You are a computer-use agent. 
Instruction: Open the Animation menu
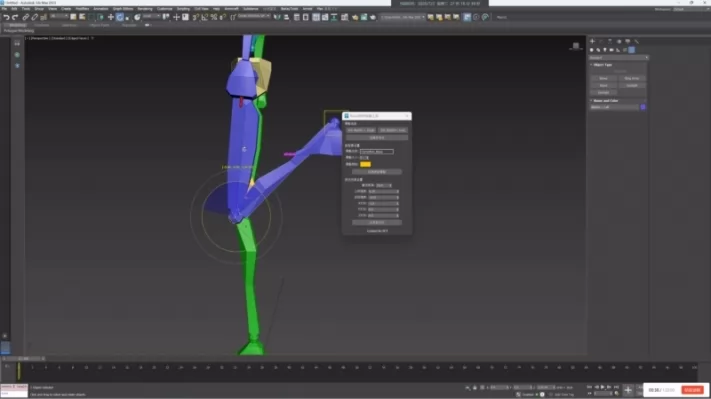[101, 9]
